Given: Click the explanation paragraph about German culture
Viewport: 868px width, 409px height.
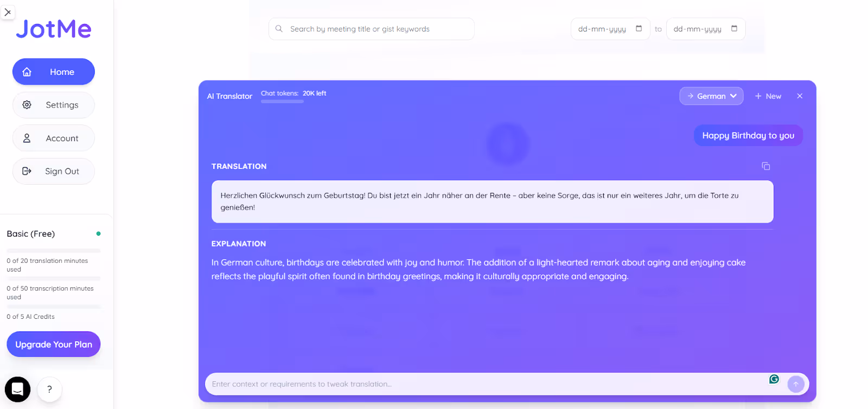Looking at the screenshot, I should tap(478, 269).
